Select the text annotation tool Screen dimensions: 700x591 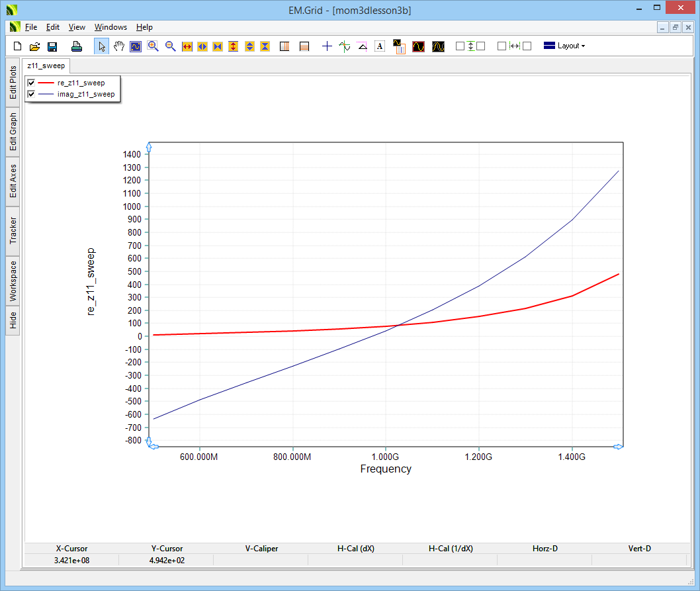[x=379, y=46]
